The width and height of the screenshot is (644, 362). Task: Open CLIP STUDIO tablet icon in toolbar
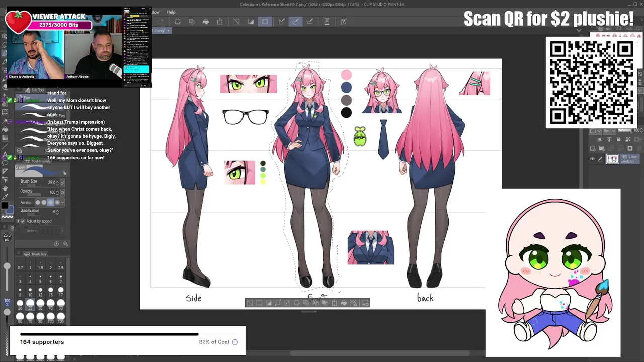(327, 22)
